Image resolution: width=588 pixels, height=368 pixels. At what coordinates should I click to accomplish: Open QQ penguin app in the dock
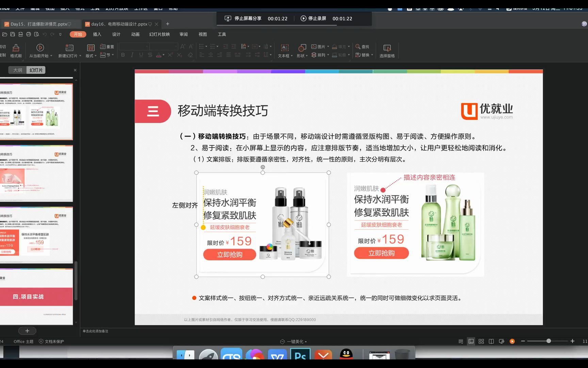346,354
